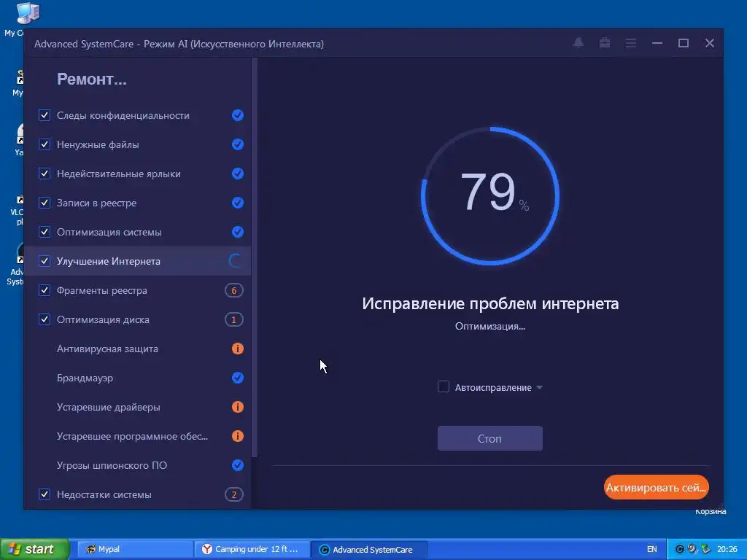Image resolution: width=747 pixels, height=560 pixels.
Task: Select Устаревшее программное обес... row label
Action: [x=133, y=436]
